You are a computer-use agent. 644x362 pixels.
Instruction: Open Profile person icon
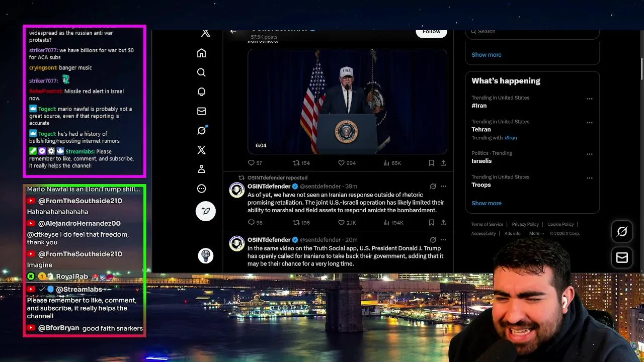(x=201, y=169)
